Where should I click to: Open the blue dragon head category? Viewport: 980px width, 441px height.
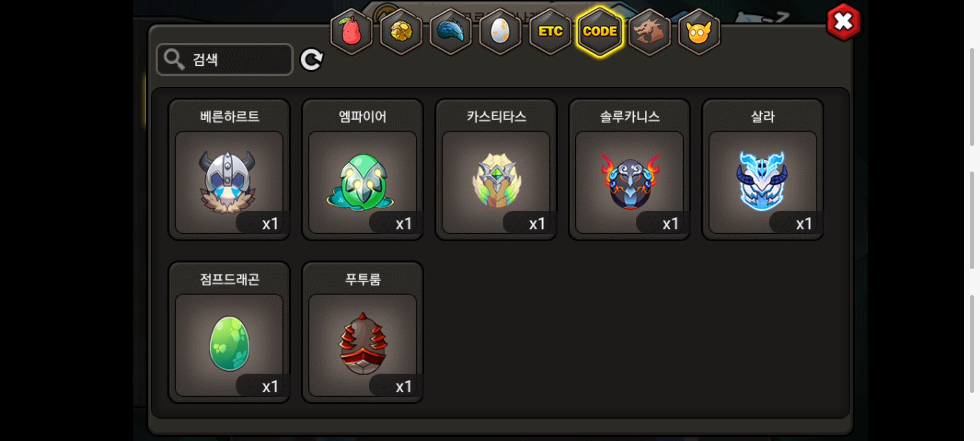pyautogui.click(x=451, y=32)
